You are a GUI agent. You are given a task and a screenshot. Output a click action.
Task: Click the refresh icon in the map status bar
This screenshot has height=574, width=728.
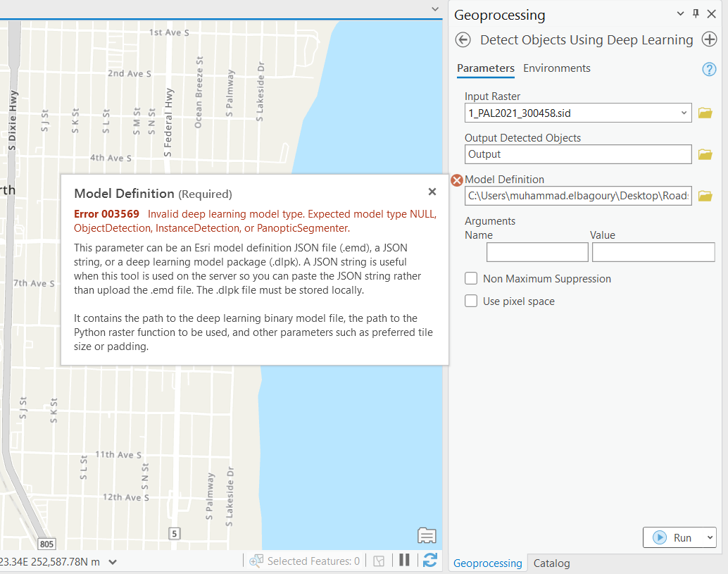[429, 560]
